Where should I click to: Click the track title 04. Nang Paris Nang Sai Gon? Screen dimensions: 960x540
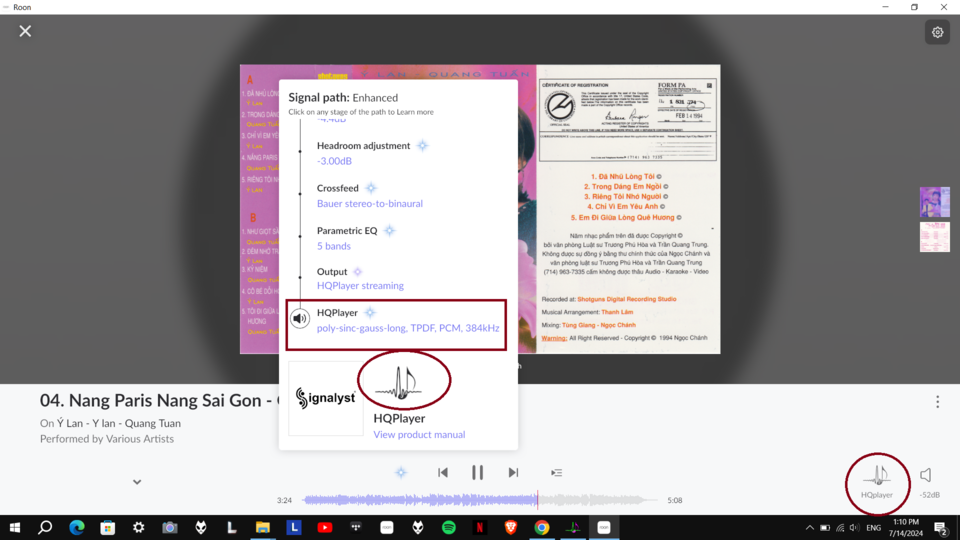[159, 400]
